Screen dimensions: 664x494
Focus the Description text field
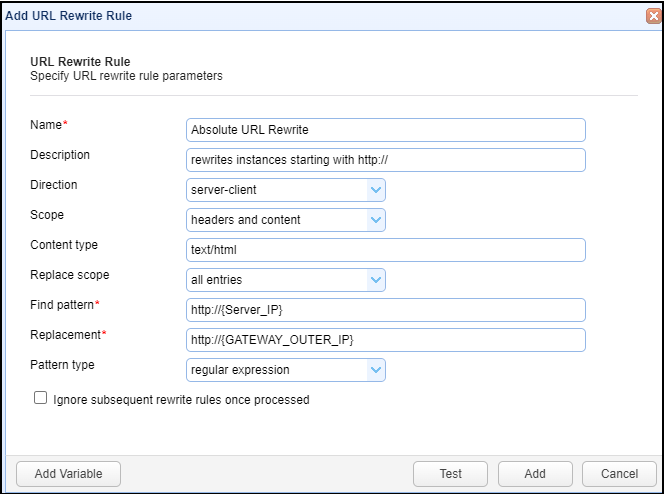point(386,160)
